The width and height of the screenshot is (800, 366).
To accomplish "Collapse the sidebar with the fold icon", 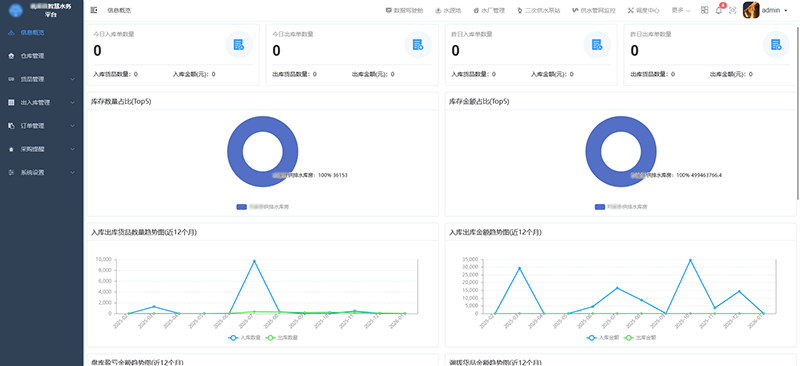I will pyautogui.click(x=94, y=10).
